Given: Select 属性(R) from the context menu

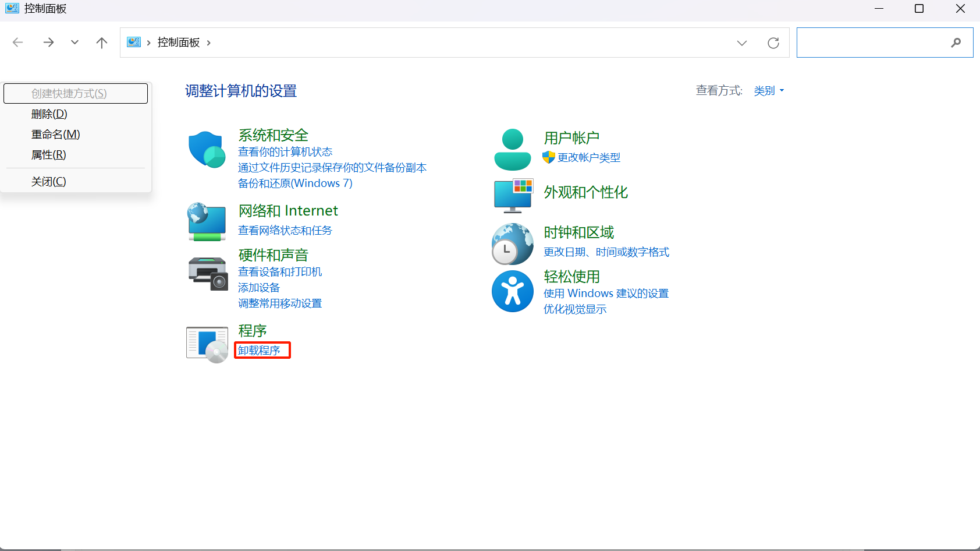Looking at the screenshot, I should coord(49,155).
